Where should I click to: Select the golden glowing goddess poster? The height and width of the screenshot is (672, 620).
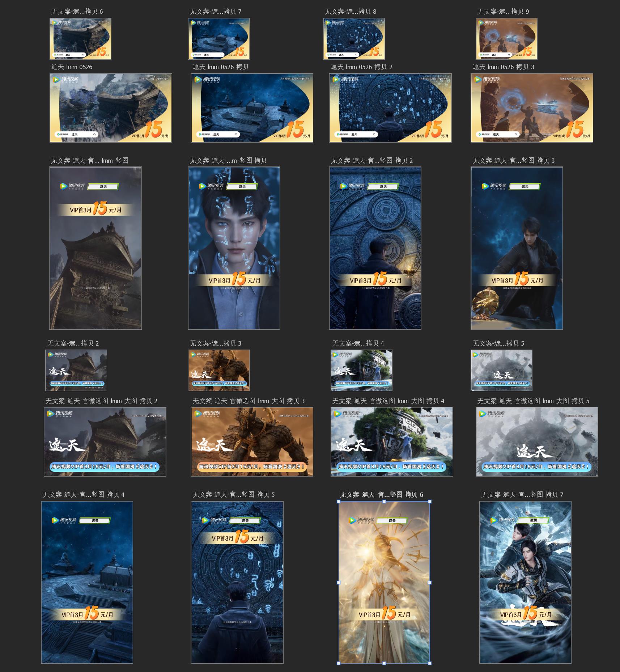point(384,582)
